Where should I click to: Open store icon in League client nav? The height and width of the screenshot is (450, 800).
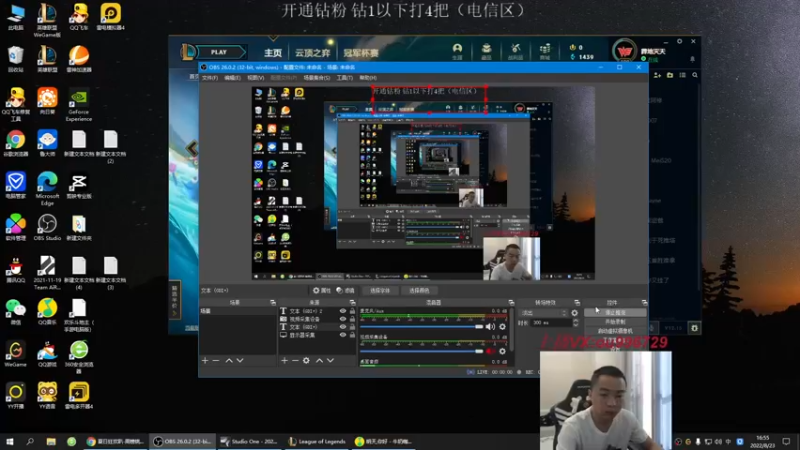click(545, 50)
